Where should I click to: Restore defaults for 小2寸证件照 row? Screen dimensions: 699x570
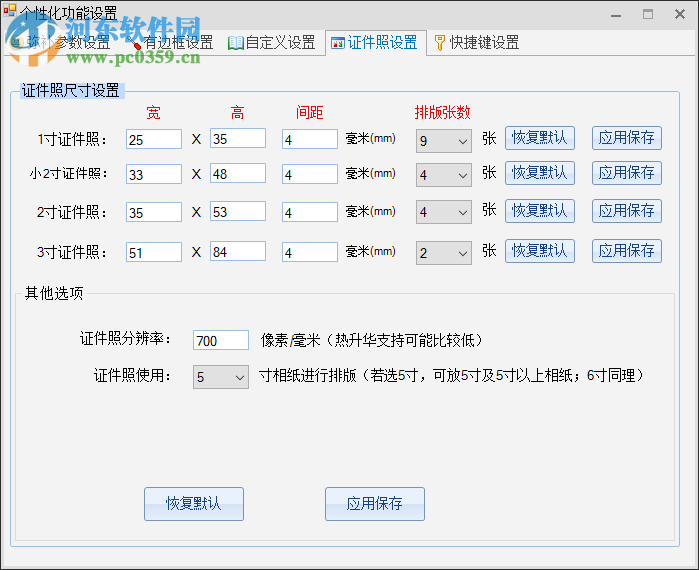pyautogui.click(x=540, y=173)
